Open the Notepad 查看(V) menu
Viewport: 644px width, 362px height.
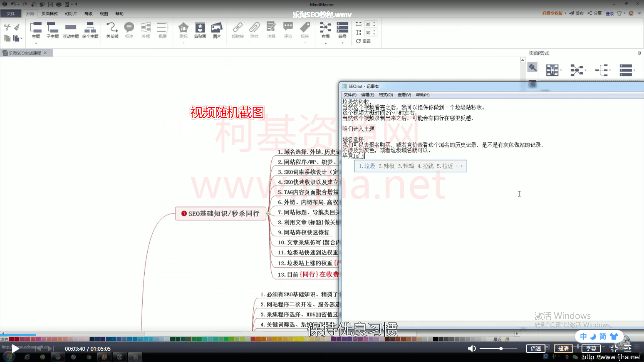pyautogui.click(x=404, y=95)
